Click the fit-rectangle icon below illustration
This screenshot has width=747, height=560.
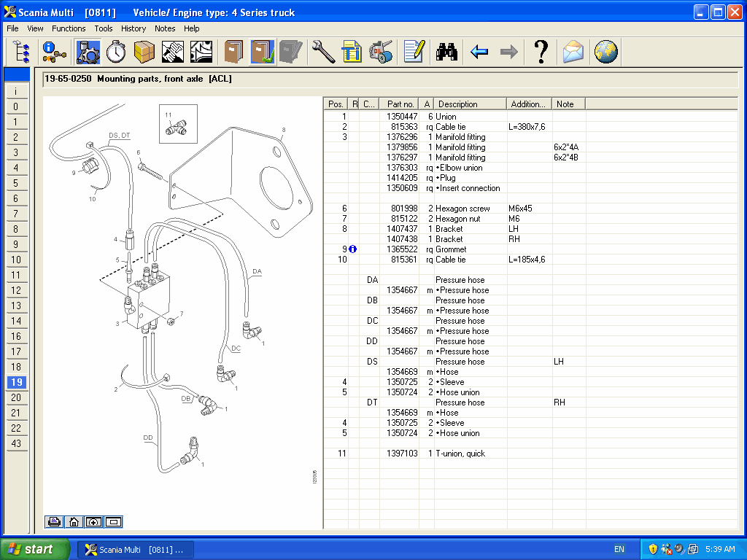click(113, 522)
